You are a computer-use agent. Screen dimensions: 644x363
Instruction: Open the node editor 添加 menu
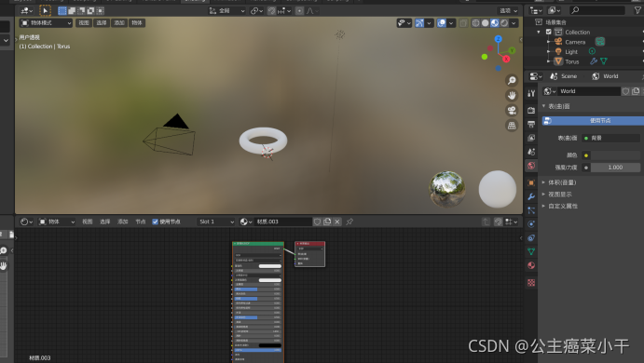click(123, 222)
